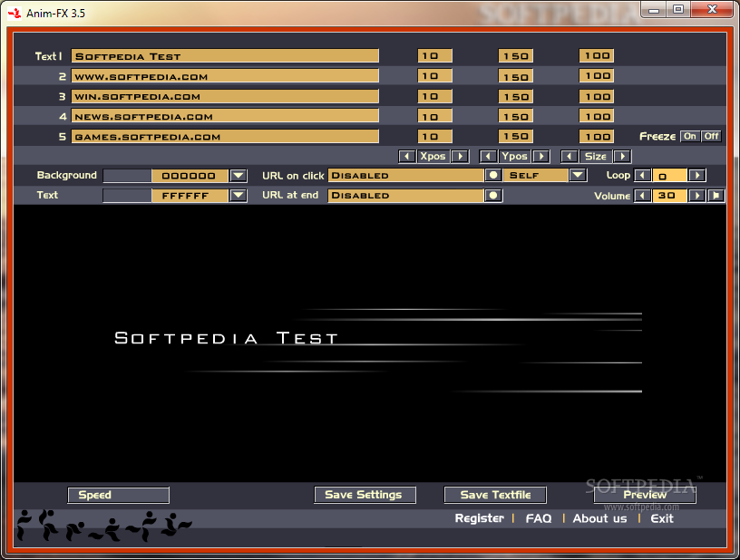This screenshot has height=560, width=740.
Task: Select Text 1 Xpos value 10
Action: click(434, 55)
